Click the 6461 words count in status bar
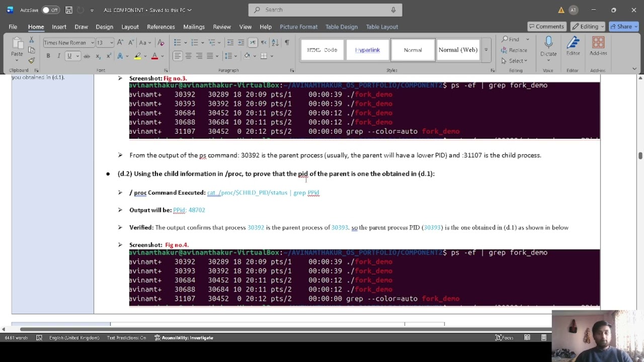The height and width of the screenshot is (362, 644). click(16, 338)
